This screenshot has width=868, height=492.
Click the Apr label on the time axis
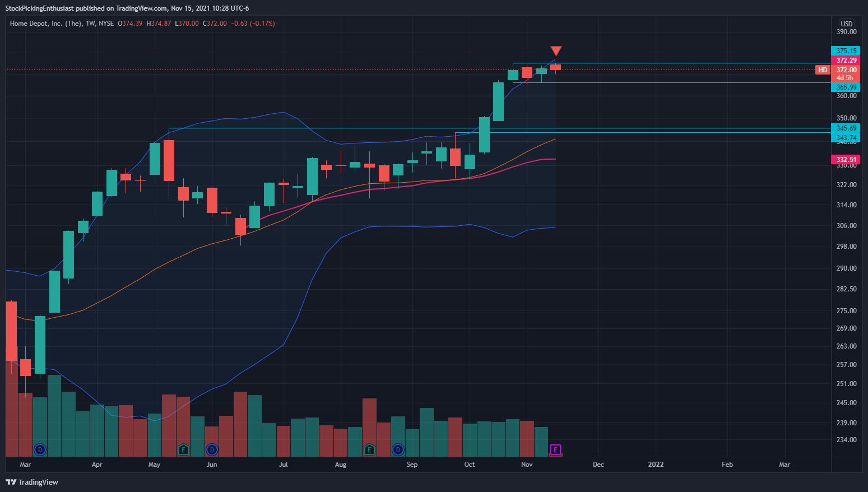pos(97,465)
